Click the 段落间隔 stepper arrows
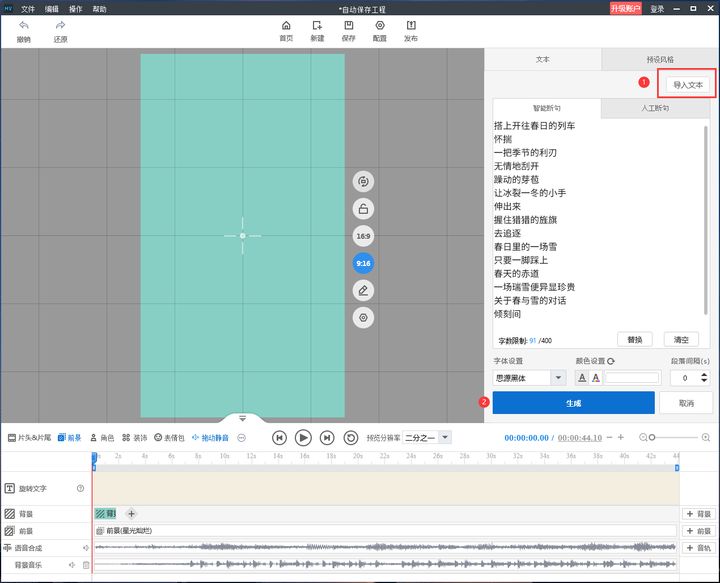Screen dimensions: 720x583 click(x=704, y=378)
